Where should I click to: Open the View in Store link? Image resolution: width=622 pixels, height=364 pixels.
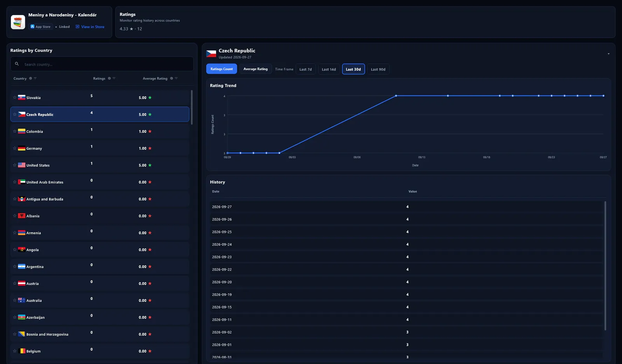click(90, 27)
